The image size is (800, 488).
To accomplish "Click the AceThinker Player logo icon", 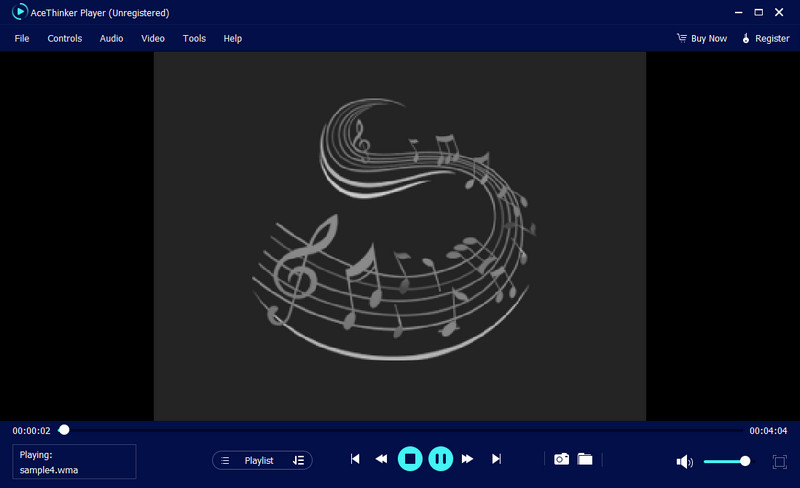I will (x=19, y=12).
